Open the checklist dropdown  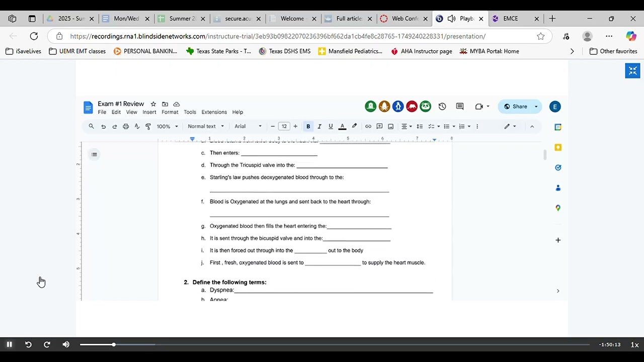point(434,126)
